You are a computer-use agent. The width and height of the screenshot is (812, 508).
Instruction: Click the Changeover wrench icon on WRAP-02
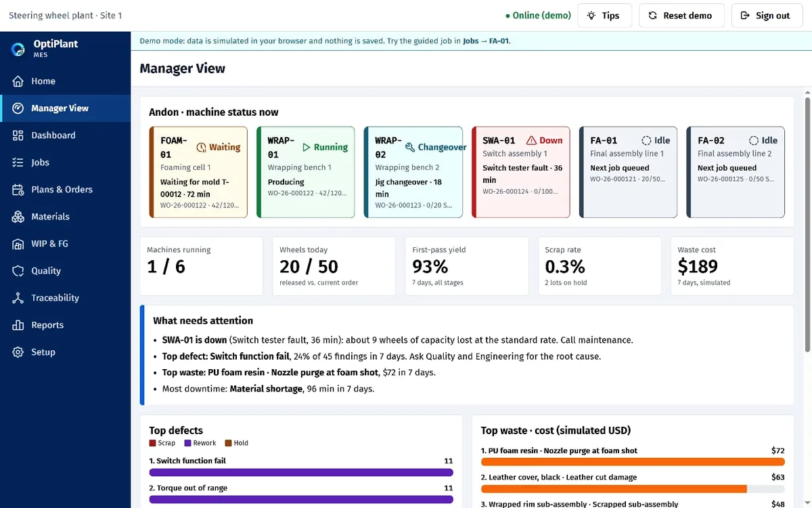[410, 147]
